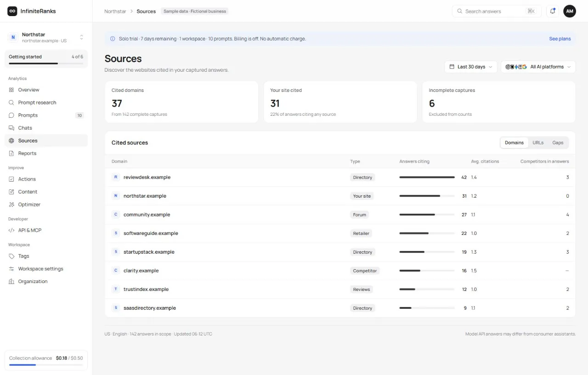Click the Collection allowance usage card
The width and height of the screenshot is (588, 375).
click(46, 360)
